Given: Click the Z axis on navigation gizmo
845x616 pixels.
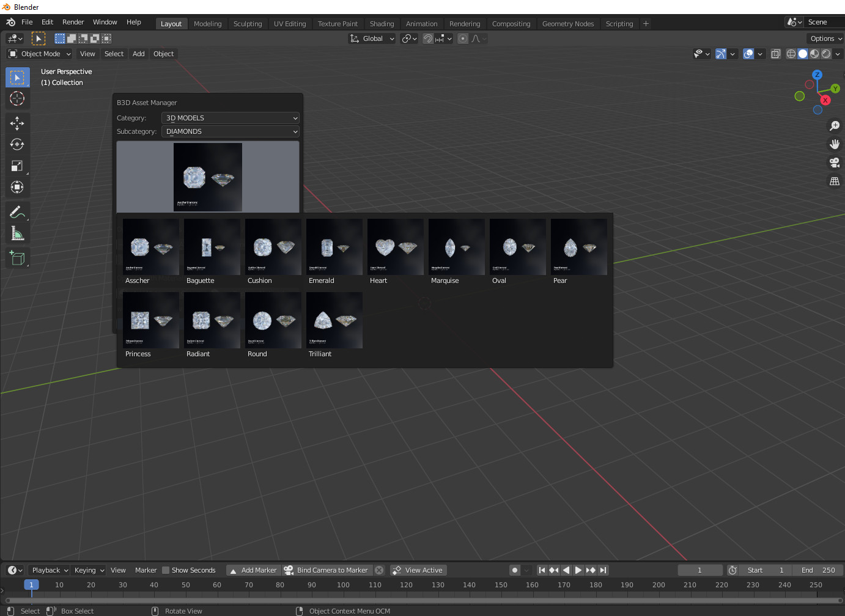Looking at the screenshot, I should coord(817,75).
